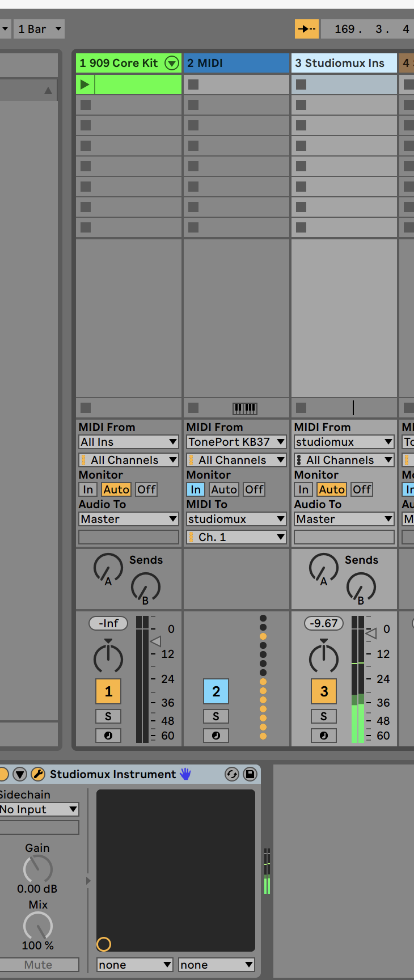Viewport: 414px width, 980px height.
Task: Arm track 3 record button
Action: [323, 736]
